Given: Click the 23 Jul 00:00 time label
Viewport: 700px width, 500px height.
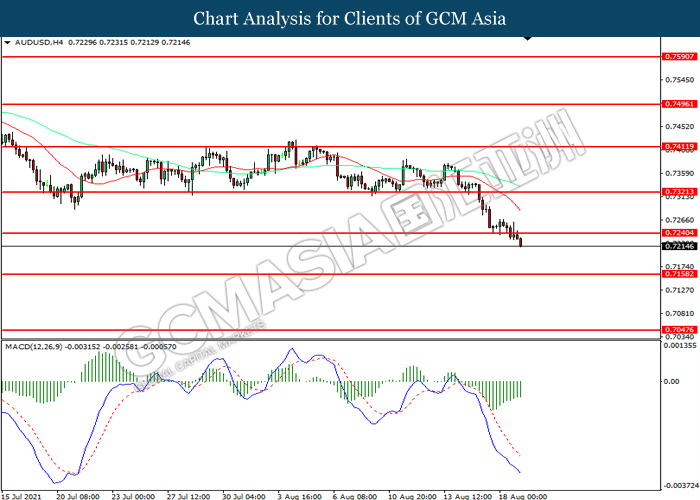Looking at the screenshot, I should coord(133,496).
